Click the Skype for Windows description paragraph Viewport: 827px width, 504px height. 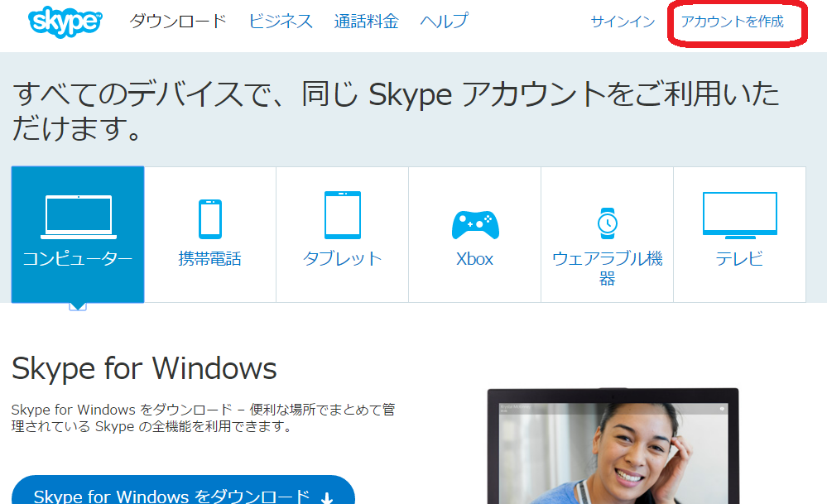(203, 418)
